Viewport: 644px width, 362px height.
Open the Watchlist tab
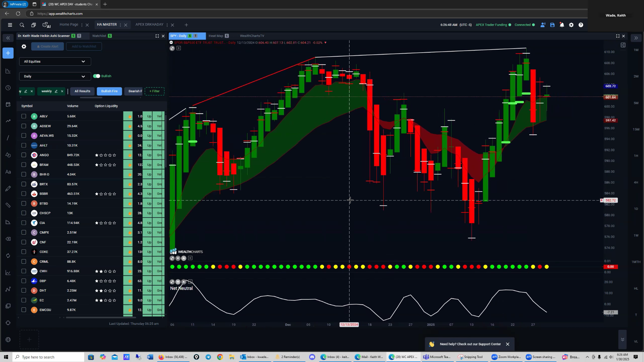point(99,36)
